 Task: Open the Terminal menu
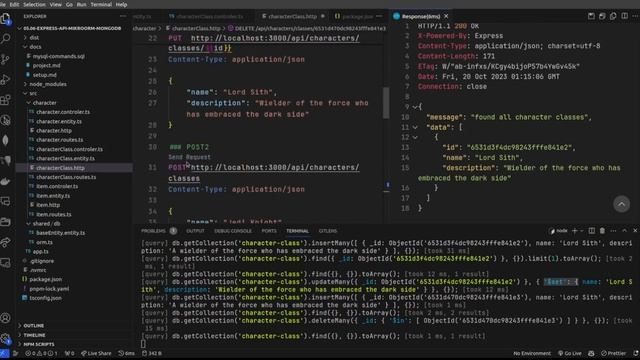click(101, 4)
